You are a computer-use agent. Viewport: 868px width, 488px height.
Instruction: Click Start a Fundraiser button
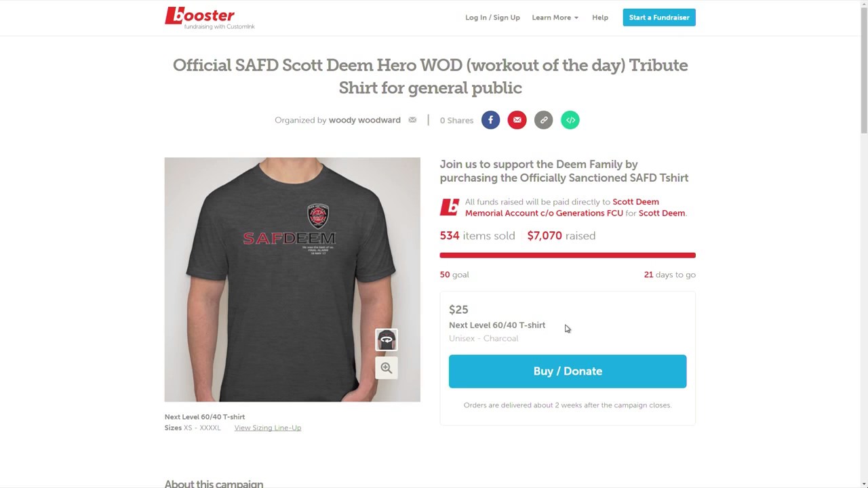coord(659,18)
